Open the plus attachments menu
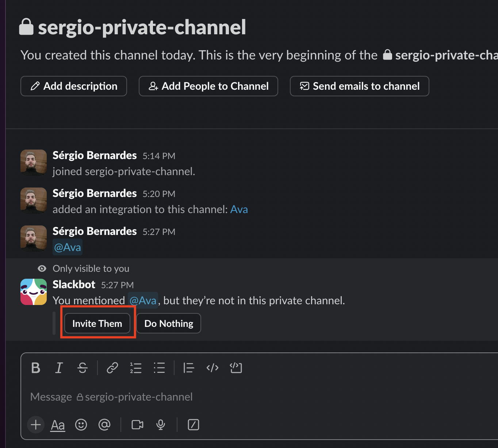The image size is (498, 448). pyautogui.click(x=36, y=425)
